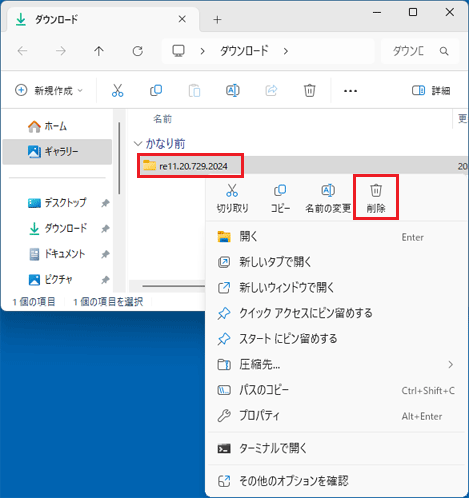Go up one folder level
This screenshot has width=469, height=498.
coord(99,51)
